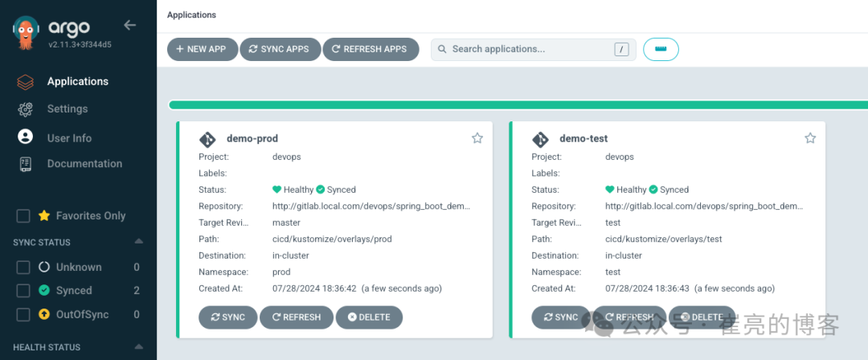Click the SYNC APPS button
The width and height of the screenshot is (868, 360).
coord(280,49)
